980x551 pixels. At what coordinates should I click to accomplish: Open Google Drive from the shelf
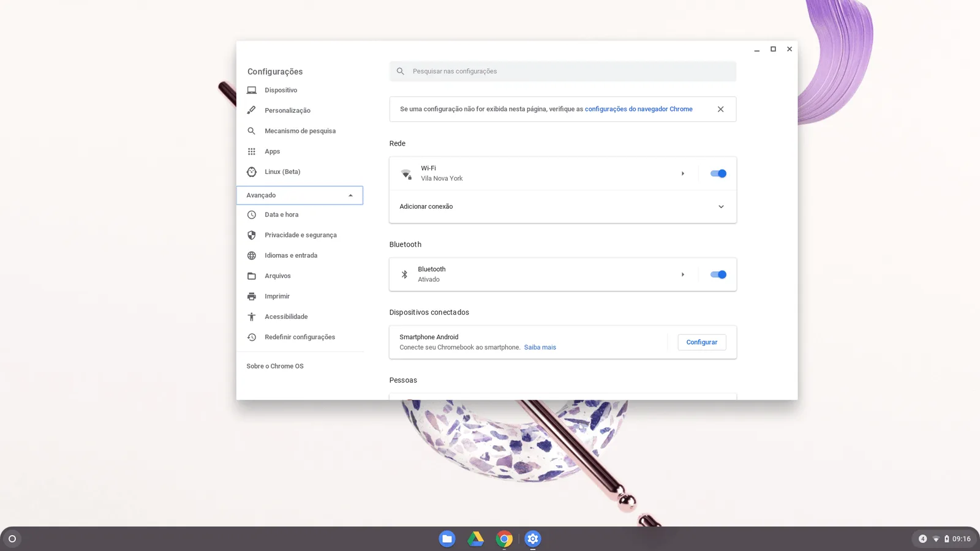coord(476,539)
